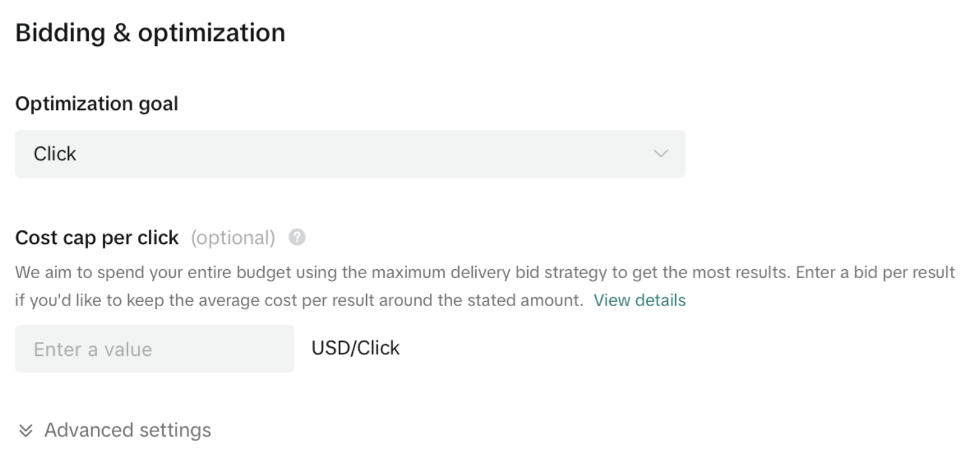Click the "(optional)" text
The width and height of the screenshot is (980, 473).
[x=233, y=238]
